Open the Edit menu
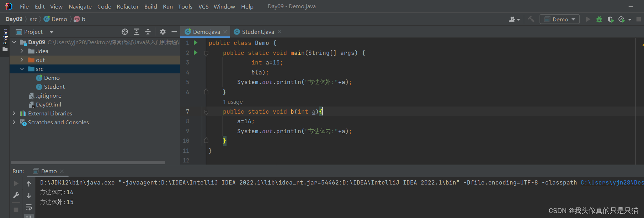Screen dimensions: 644x218 (x=39, y=6)
